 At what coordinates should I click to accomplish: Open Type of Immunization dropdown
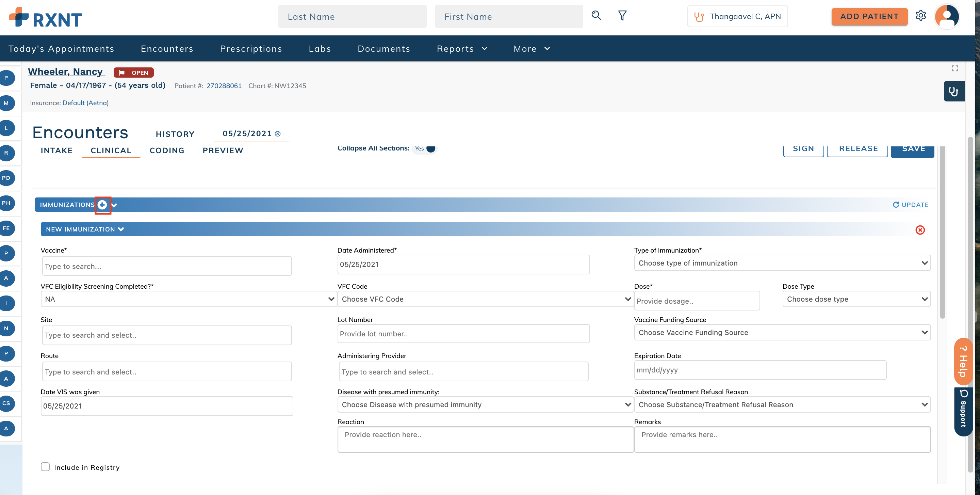tap(782, 263)
